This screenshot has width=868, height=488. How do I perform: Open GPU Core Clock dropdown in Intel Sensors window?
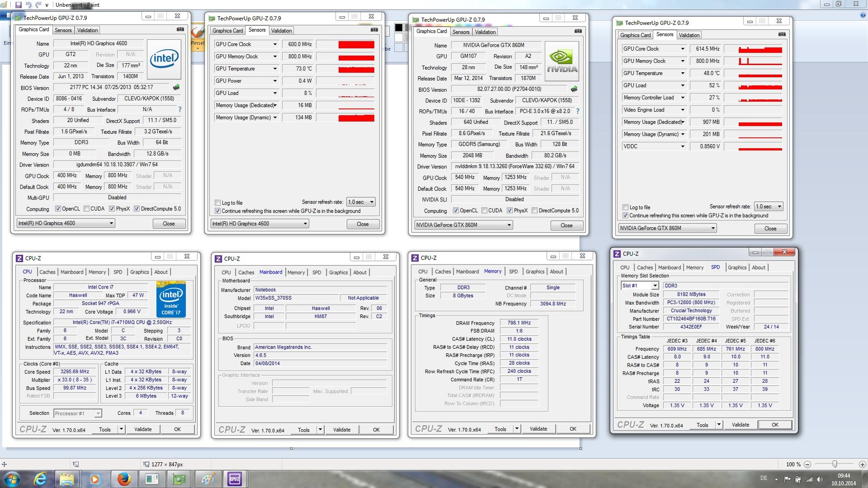point(275,44)
